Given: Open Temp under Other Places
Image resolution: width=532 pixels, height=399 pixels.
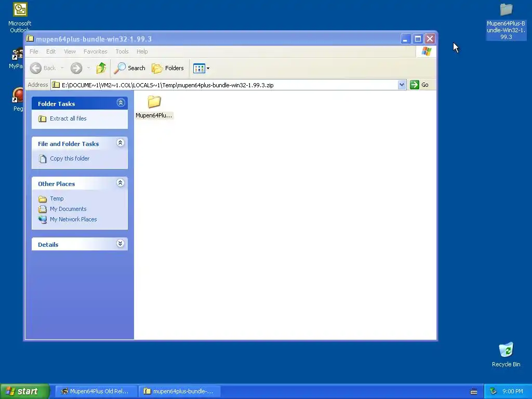Looking at the screenshot, I should (57, 198).
